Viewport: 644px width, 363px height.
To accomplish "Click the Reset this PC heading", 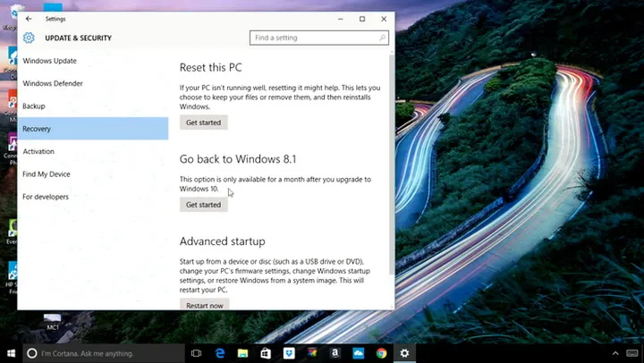I will point(211,68).
